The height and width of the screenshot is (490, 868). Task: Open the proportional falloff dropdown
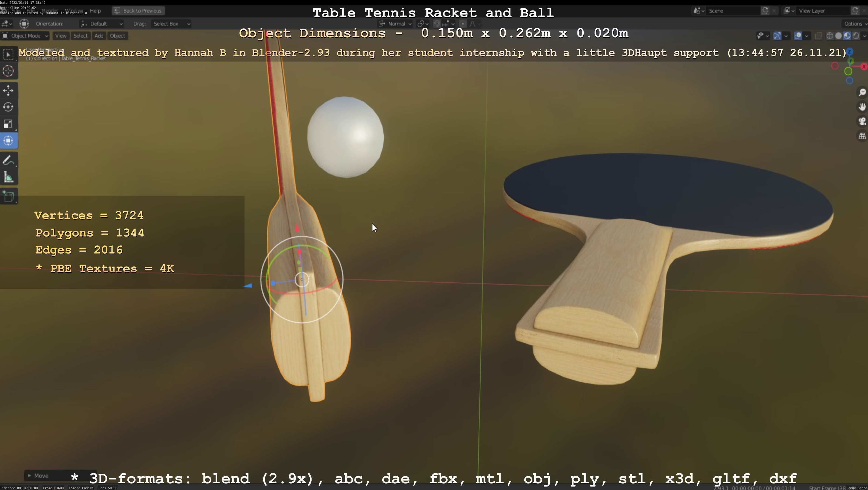pos(474,23)
